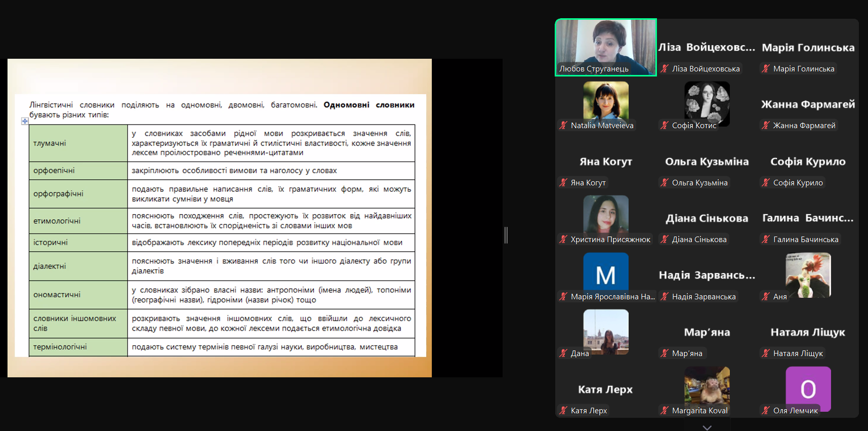The width and height of the screenshot is (868, 431).
Task: Click muted mic icon beside Жанна Фармагей
Action: [x=766, y=126]
